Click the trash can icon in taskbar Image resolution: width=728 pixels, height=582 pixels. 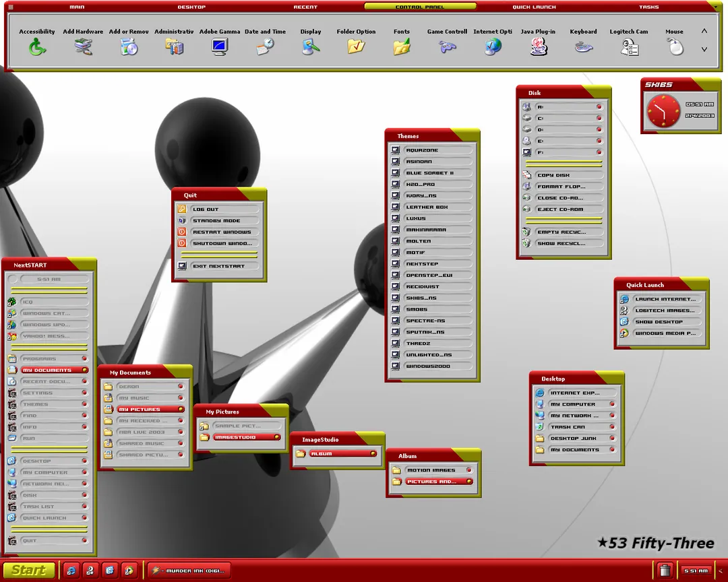pos(665,571)
